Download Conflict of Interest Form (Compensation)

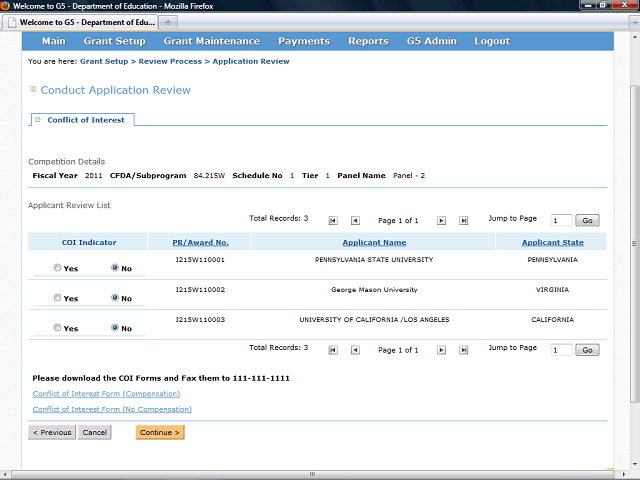click(x=106, y=394)
